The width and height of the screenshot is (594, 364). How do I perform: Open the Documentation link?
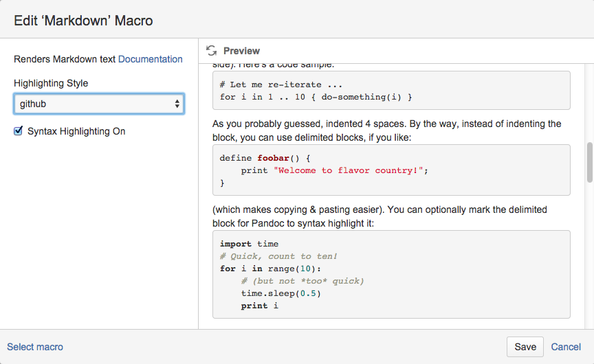[151, 59]
